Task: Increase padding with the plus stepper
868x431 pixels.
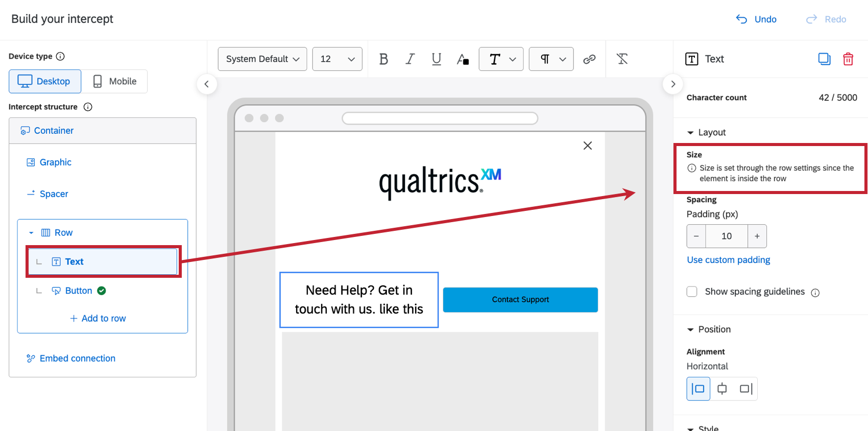Action: (757, 236)
